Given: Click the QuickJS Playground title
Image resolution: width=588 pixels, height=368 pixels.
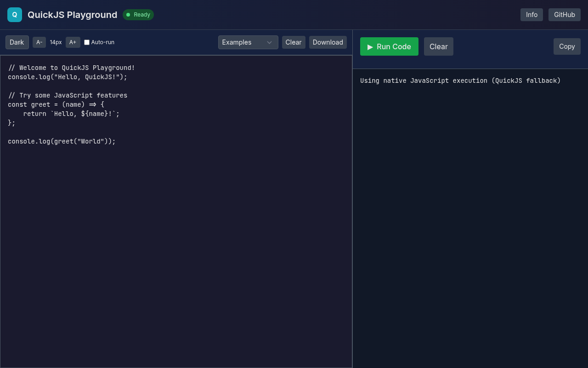Looking at the screenshot, I should 72,15.
